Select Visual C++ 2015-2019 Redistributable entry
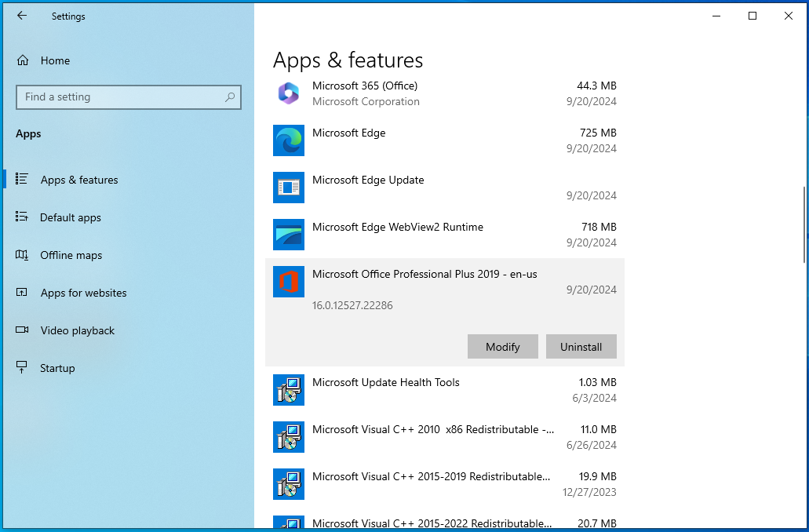 (x=445, y=484)
